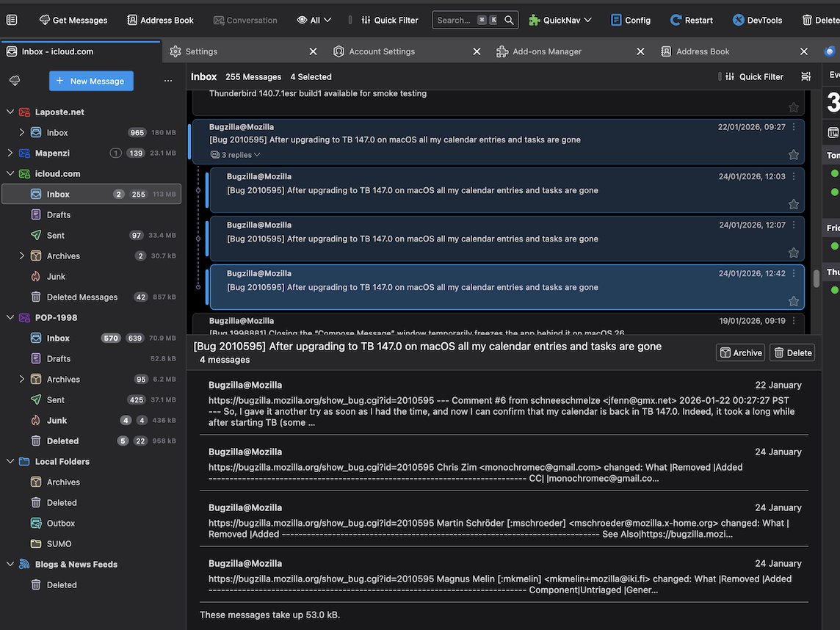Click the Restart toolbar button
The width and height of the screenshot is (840, 630).
tap(691, 20)
